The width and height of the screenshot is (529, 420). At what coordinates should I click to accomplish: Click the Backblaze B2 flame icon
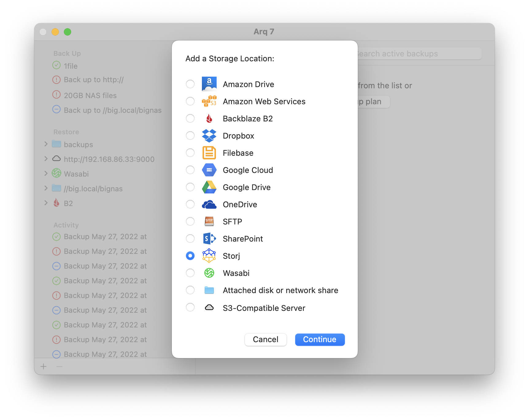209,118
